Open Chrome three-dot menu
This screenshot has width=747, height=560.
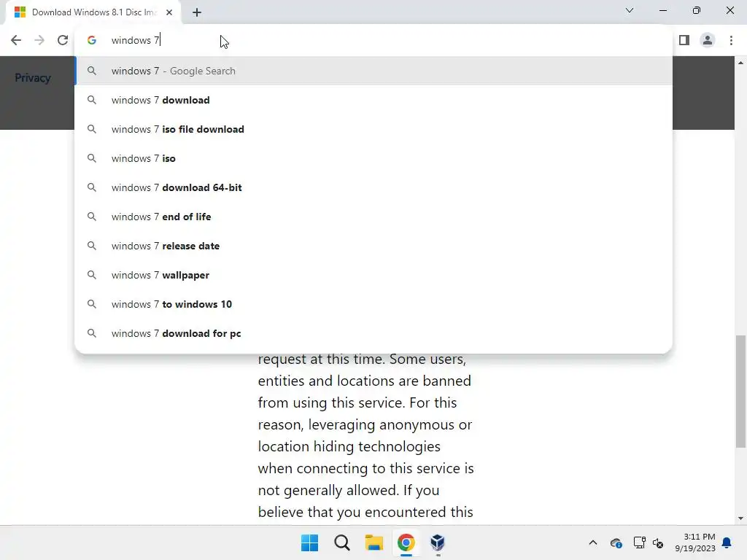(x=731, y=40)
